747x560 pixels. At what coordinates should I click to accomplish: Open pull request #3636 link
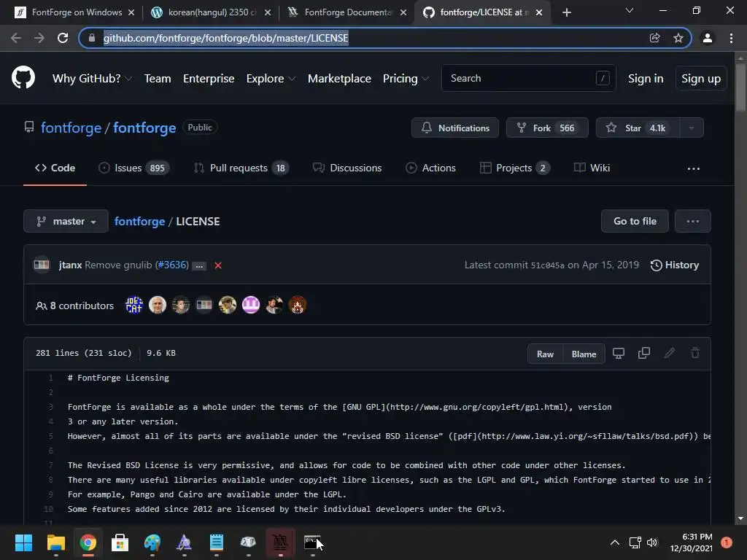[172, 265]
